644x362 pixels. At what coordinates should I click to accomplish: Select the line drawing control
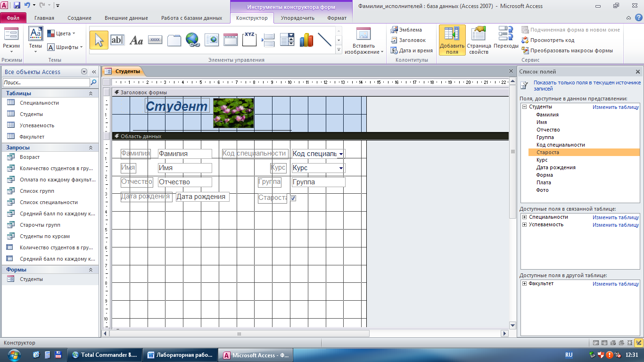pyautogui.click(x=325, y=40)
